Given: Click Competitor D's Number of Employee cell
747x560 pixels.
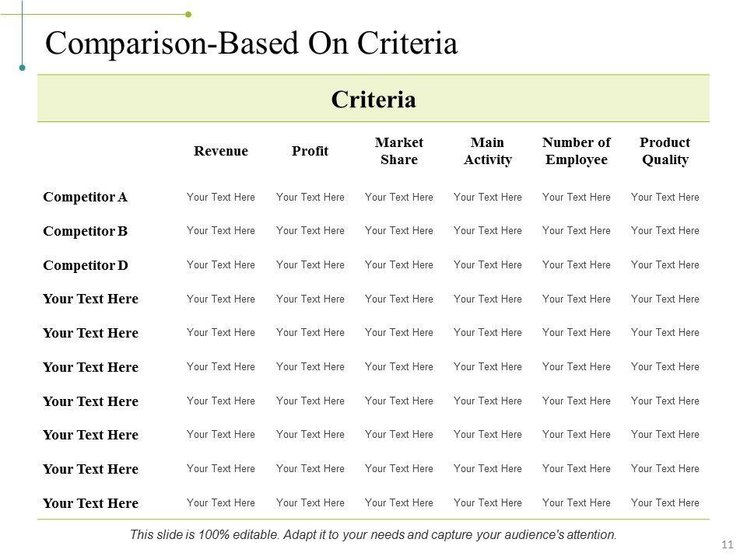Looking at the screenshot, I should point(577,265).
